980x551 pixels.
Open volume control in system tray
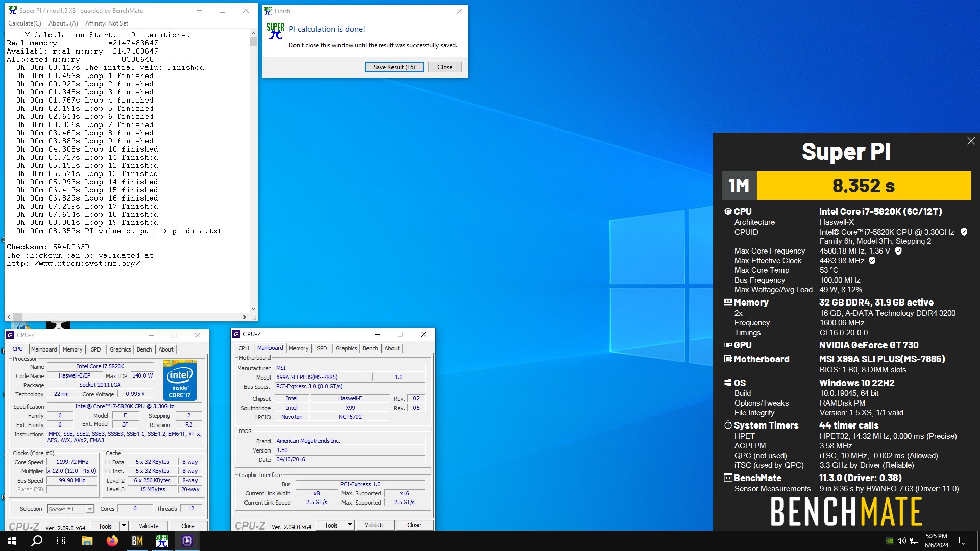pos(902,541)
